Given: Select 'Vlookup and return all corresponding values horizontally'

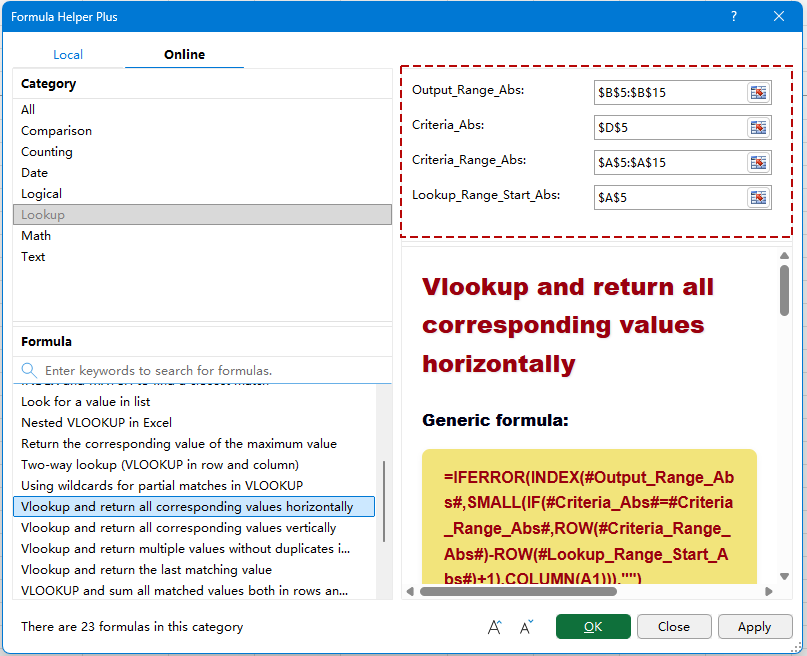Looking at the screenshot, I should coord(194,507).
